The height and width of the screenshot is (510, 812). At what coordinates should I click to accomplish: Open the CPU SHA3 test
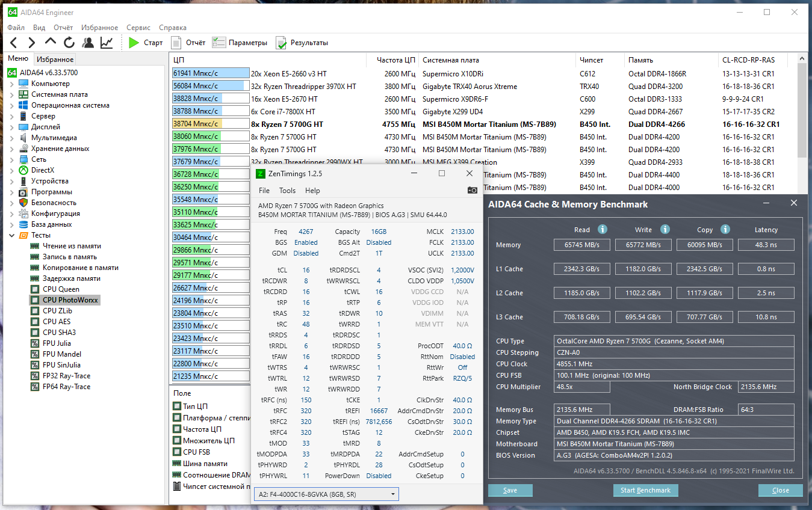point(59,333)
